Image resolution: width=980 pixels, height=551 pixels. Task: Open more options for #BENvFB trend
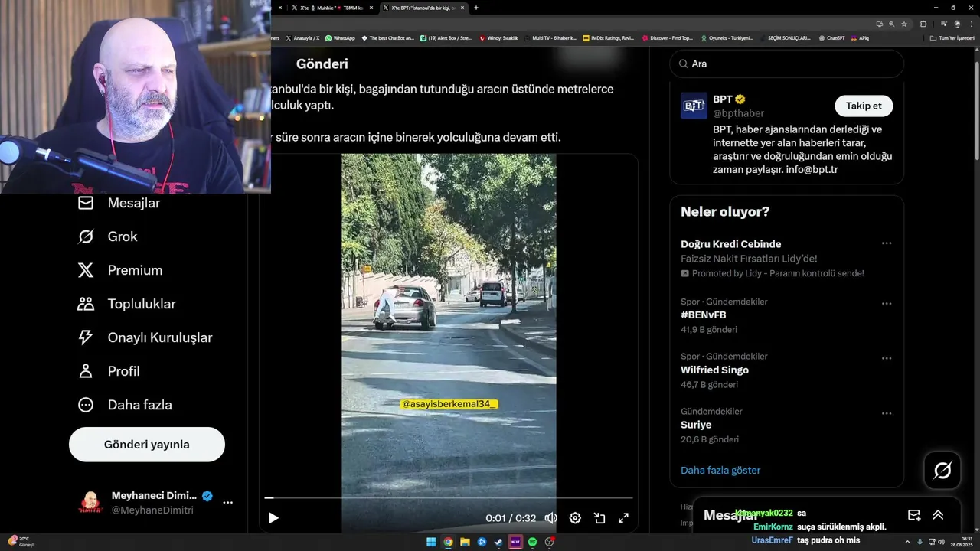[887, 304]
